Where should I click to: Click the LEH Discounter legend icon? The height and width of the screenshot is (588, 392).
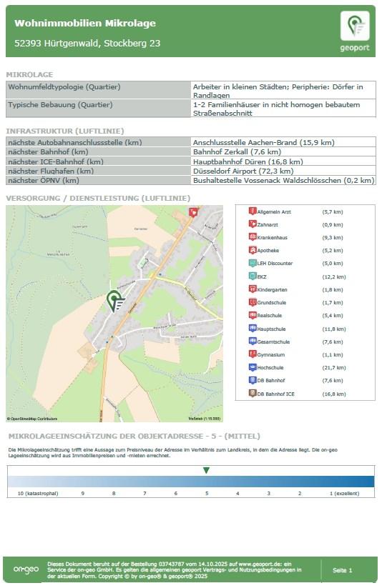253,263
